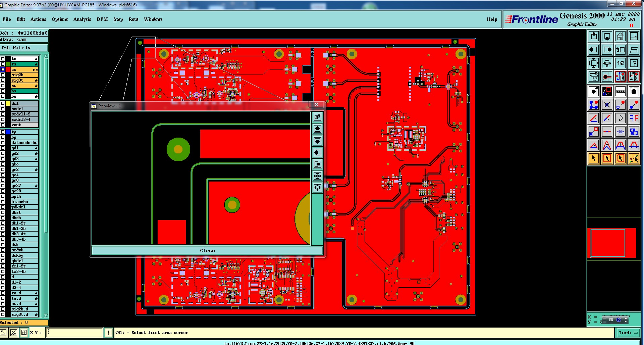Image resolution: width=644 pixels, height=345 pixels.
Task: Click the Close button in Popview
Action: pos(207,250)
